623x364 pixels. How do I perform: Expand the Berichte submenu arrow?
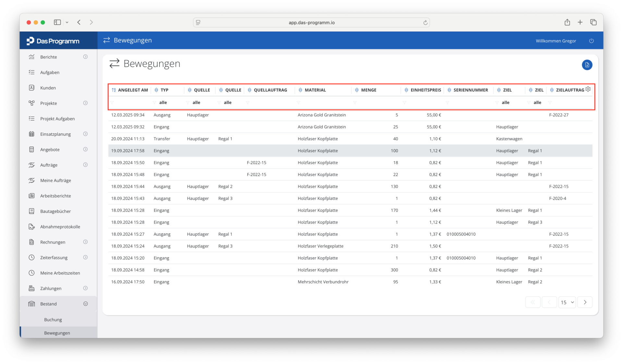(x=85, y=57)
